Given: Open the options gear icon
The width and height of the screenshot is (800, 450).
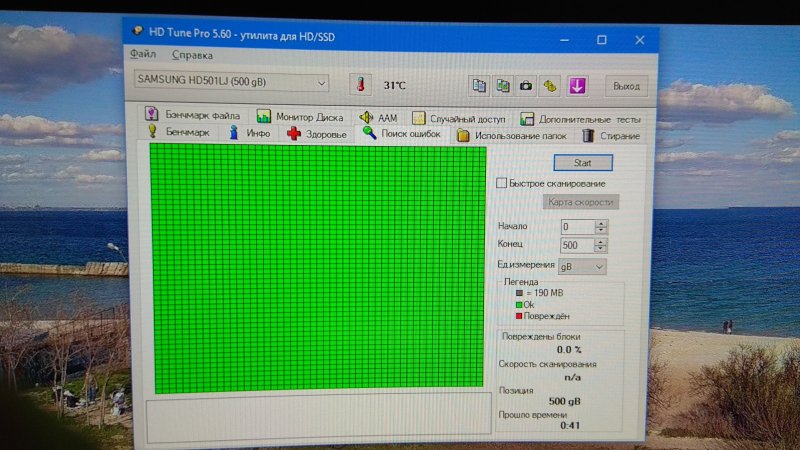Looking at the screenshot, I should pyautogui.click(x=550, y=86).
